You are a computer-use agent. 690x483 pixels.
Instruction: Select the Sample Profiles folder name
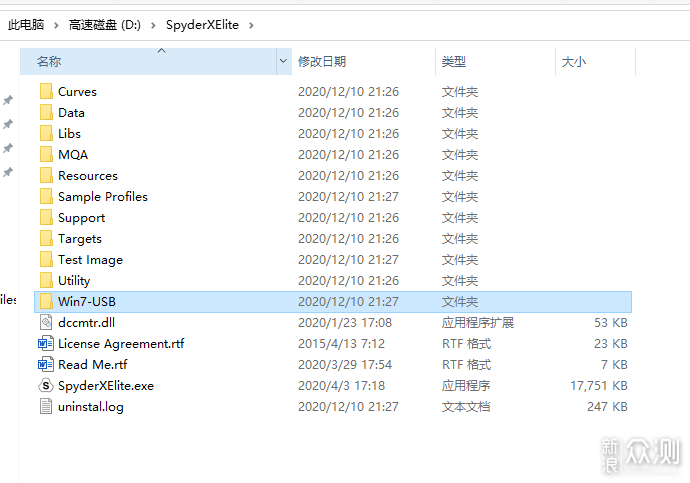click(x=103, y=197)
